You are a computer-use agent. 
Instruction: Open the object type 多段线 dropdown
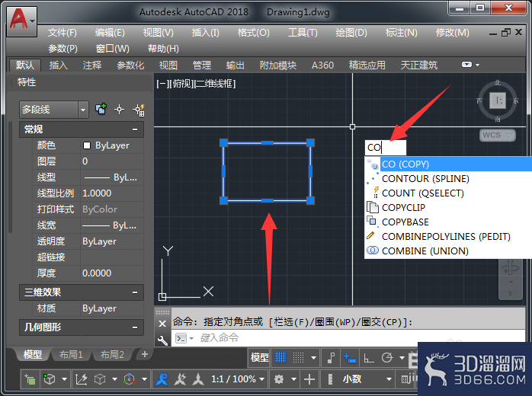(83, 110)
